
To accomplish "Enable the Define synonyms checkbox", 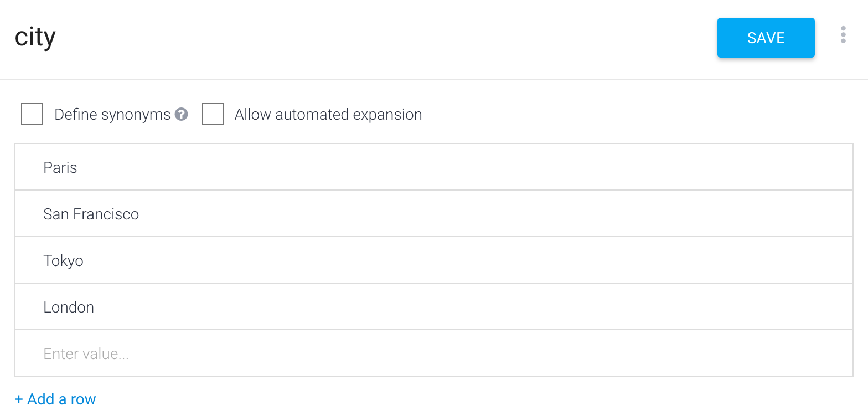I will click(x=32, y=114).
